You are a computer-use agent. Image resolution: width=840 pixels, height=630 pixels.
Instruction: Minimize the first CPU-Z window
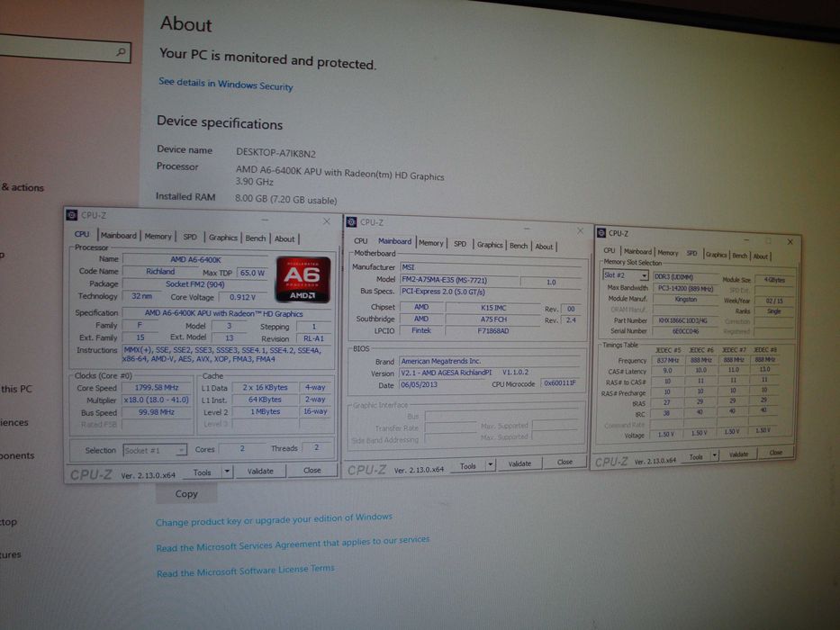point(266,219)
